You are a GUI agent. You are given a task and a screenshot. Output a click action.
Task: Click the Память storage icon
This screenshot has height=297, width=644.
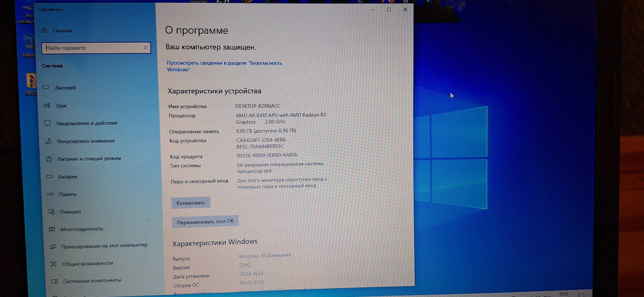(x=51, y=194)
